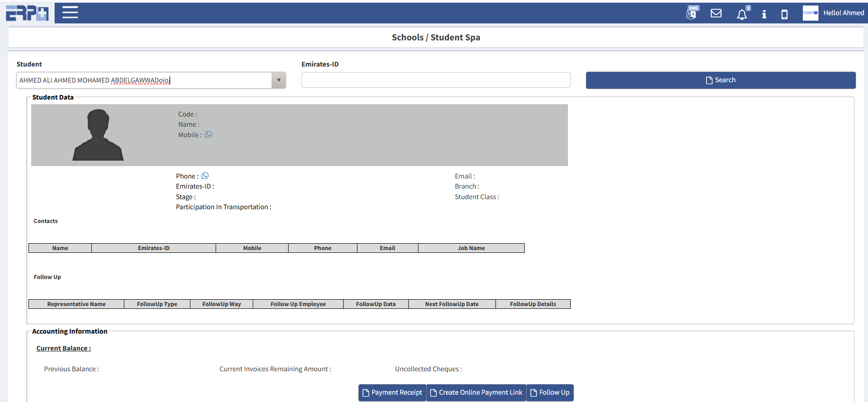Open the hamburger navigation menu
The image size is (868, 402).
tap(70, 12)
